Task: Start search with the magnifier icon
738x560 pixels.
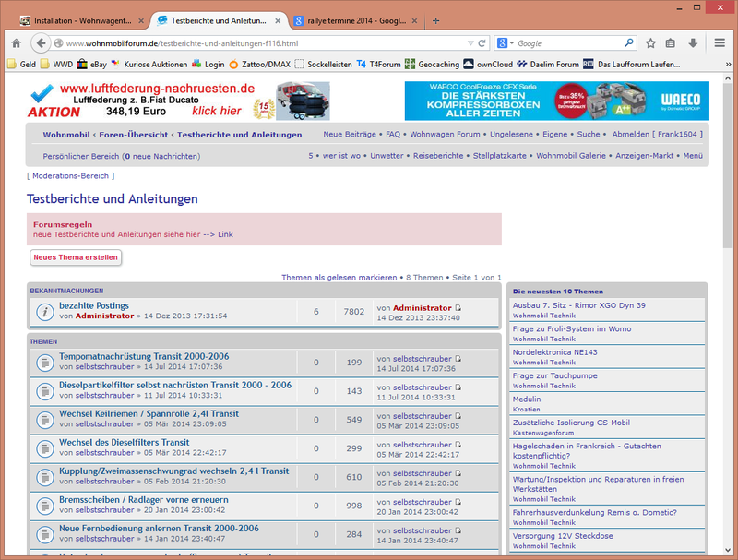Action: pos(629,42)
